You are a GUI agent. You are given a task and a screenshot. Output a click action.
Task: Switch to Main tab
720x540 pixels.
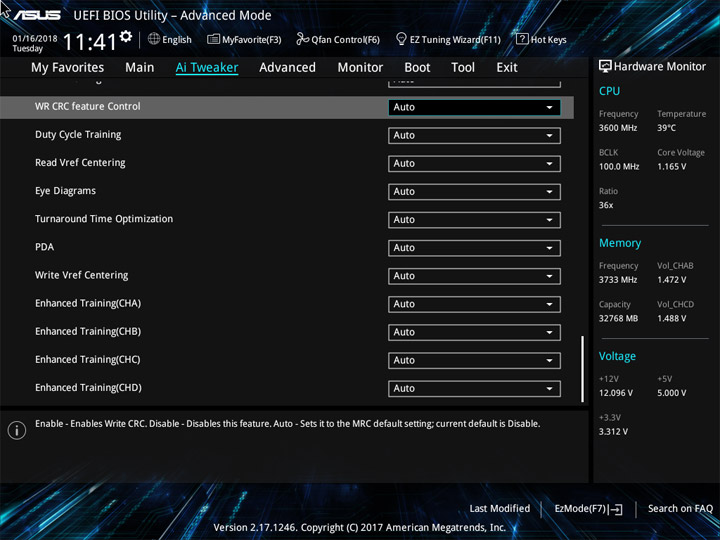point(140,68)
